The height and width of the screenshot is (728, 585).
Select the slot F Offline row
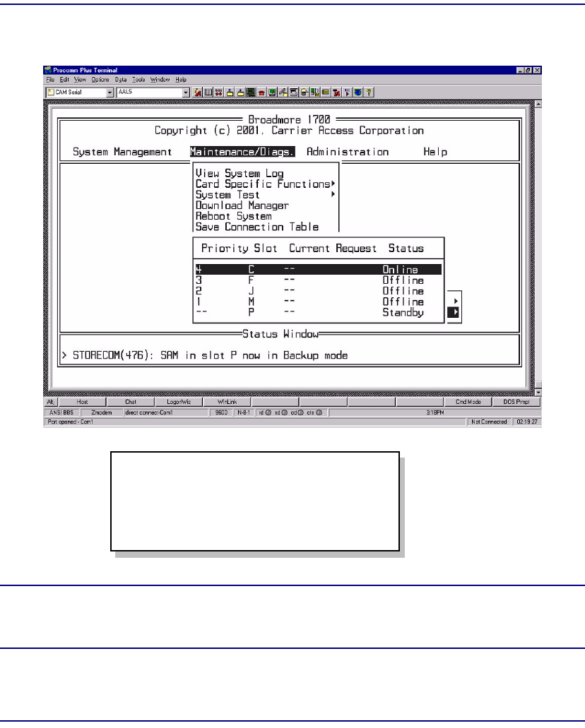[x=319, y=280]
